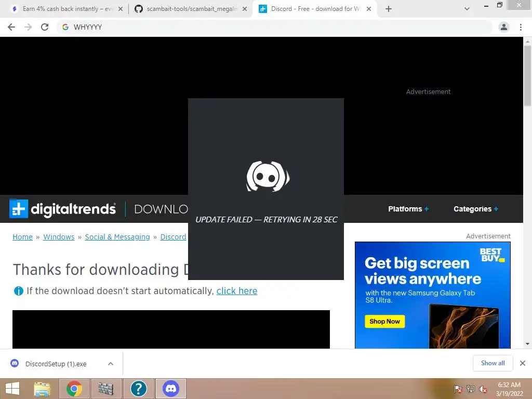Screen dimensions: 532x399
Task: Click the network tray icon
Action: pyautogui.click(x=471, y=389)
